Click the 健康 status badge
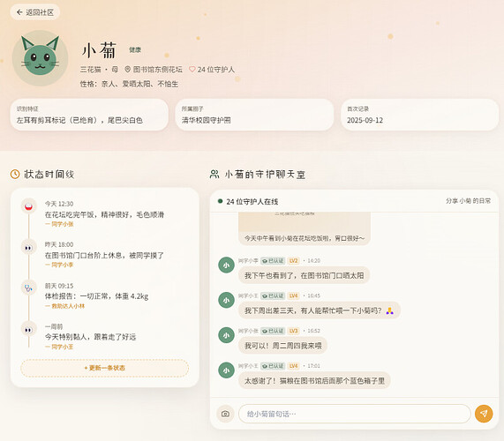The image size is (504, 441). [135, 49]
